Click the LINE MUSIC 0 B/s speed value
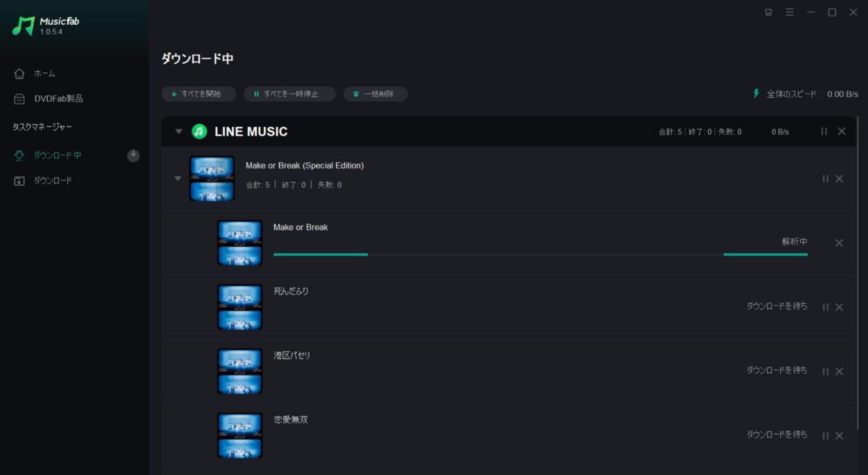868x475 pixels. tap(781, 131)
